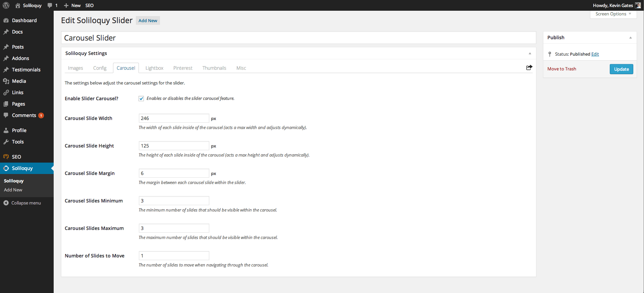Viewport: 644px width, 293px height.
Task: Click the Carousel Slides Maximum field
Action: pyautogui.click(x=174, y=228)
